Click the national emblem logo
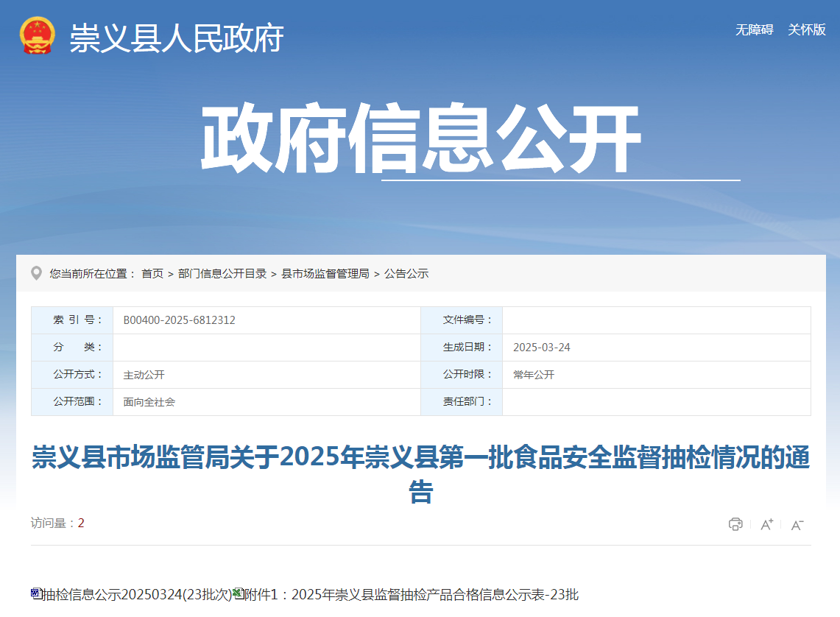This screenshot has width=840, height=617. (x=38, y=36)
